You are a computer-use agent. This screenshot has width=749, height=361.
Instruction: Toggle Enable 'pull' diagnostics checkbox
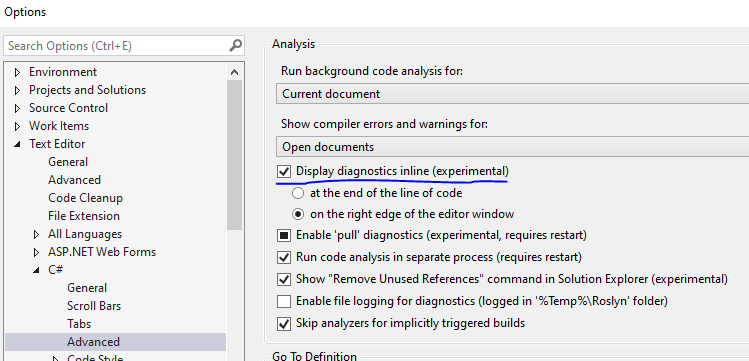pyautogui.click(x=284, y=235)
